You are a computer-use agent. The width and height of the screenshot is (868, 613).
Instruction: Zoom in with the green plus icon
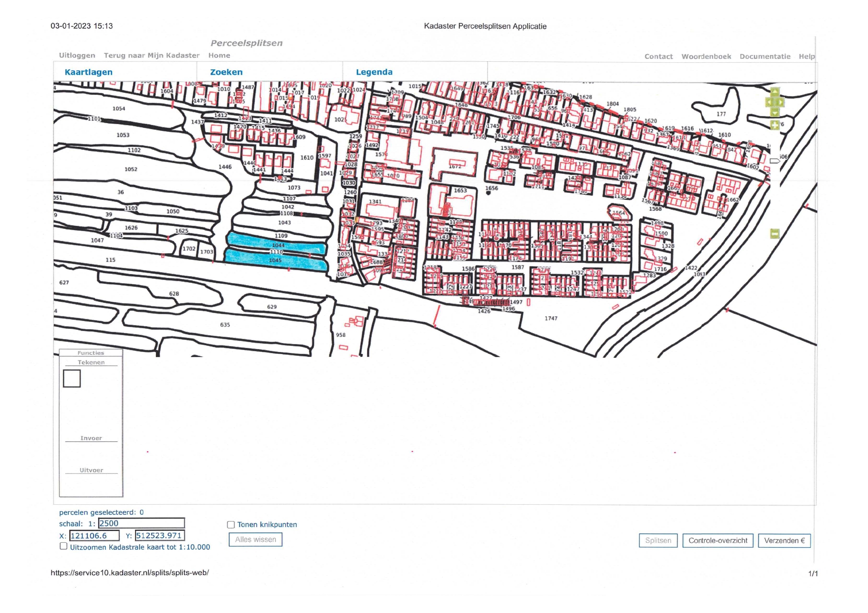[x=775, y=125]
